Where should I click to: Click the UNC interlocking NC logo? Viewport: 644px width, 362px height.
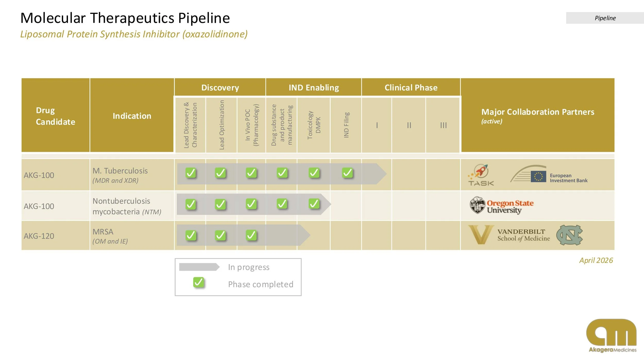569,235
